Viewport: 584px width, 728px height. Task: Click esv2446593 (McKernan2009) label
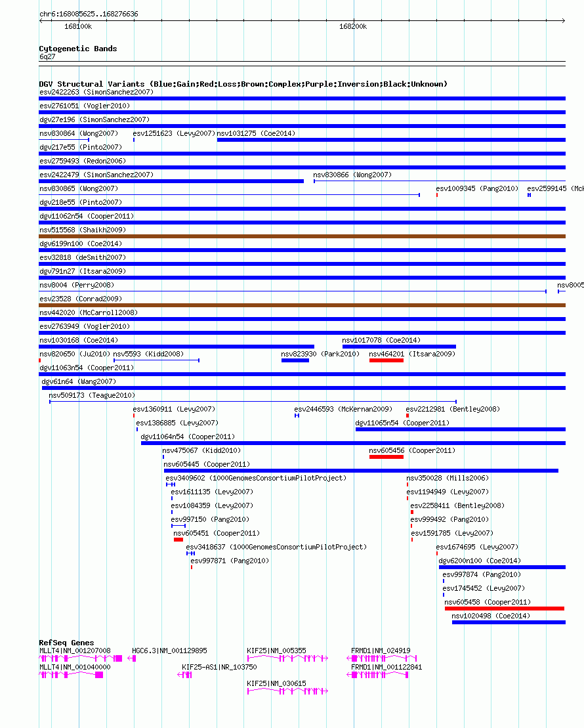343,410
